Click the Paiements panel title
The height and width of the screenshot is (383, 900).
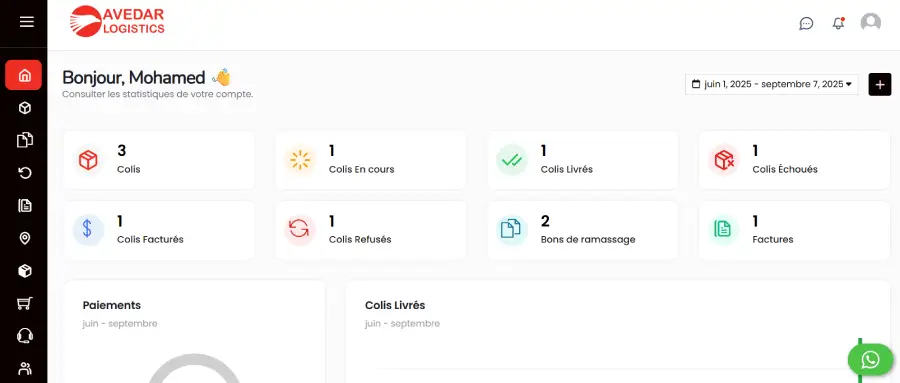112,305
